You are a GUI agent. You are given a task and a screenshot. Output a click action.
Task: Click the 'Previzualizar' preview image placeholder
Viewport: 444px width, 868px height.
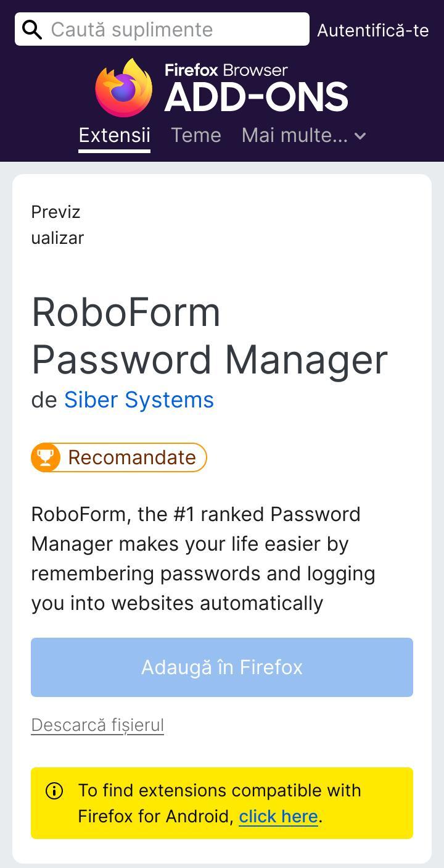57,225
